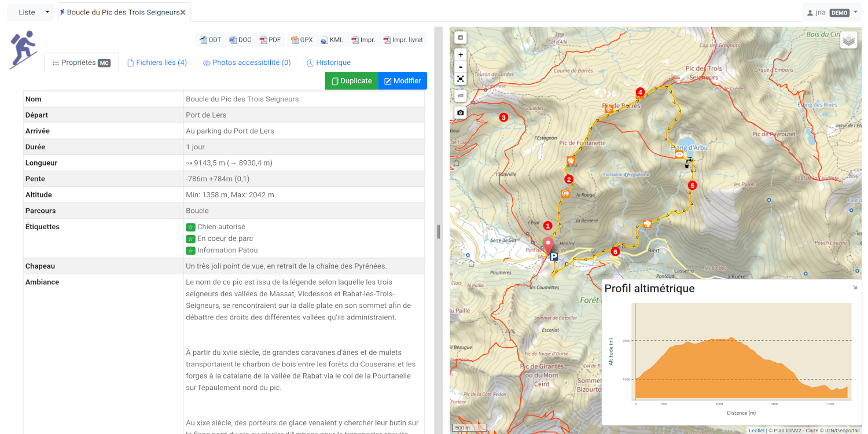The height and width of the screenshot is (434, 868).
Task: Click the water tap marker by Etang d'Arbu
Action: point(689,163)
